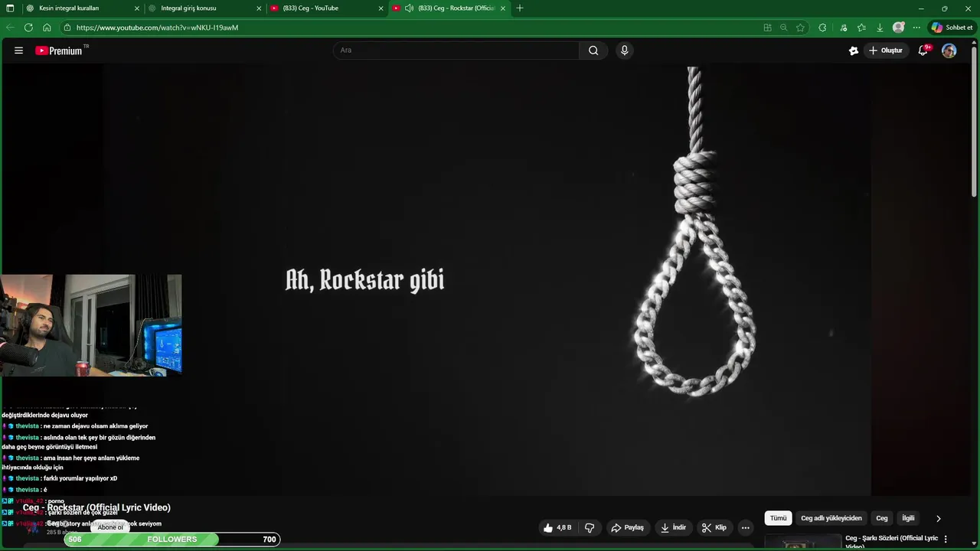This screenshot has width=980, height=551.
Task: Select the Tümü filter chip
Action: [x=778, y=518]
